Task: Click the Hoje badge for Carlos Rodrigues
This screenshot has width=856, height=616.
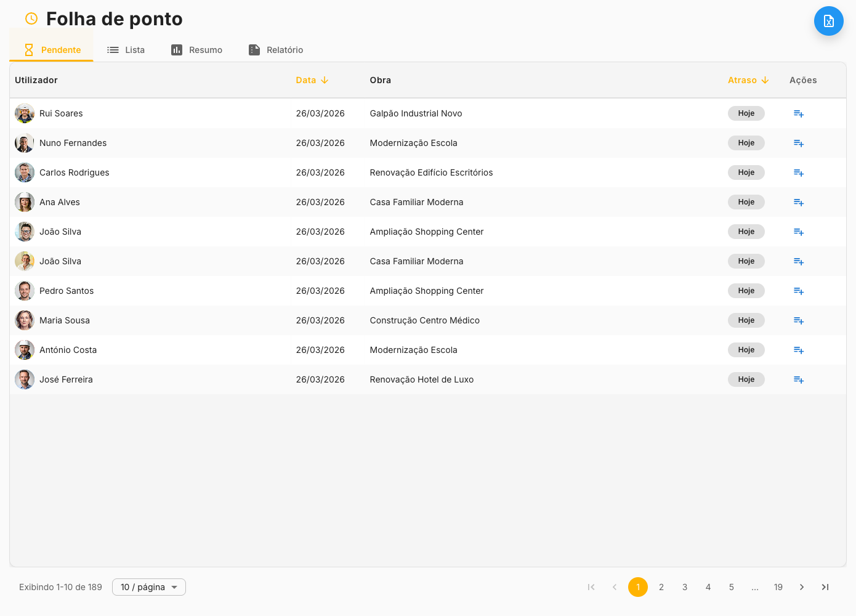Action: coord(746,172)
